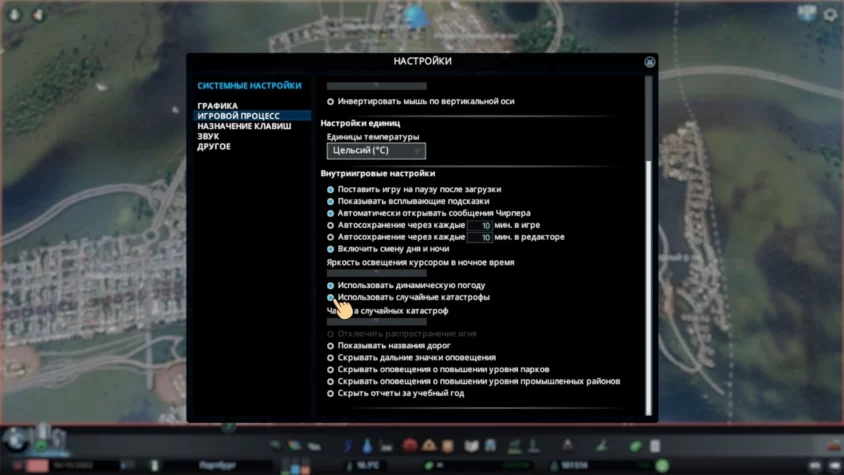Viewport: 844px width, 475px height.
Task: Click the editor autosave minutes field
Action: [x=479, y=238]
